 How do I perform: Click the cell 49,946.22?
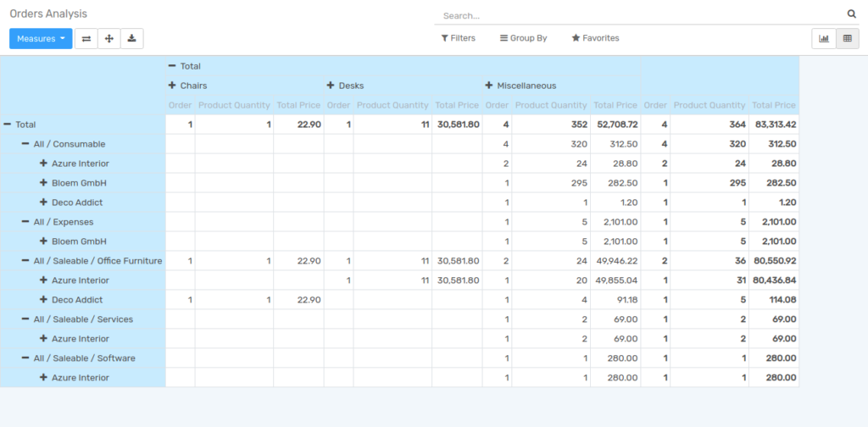coord(615,261)
